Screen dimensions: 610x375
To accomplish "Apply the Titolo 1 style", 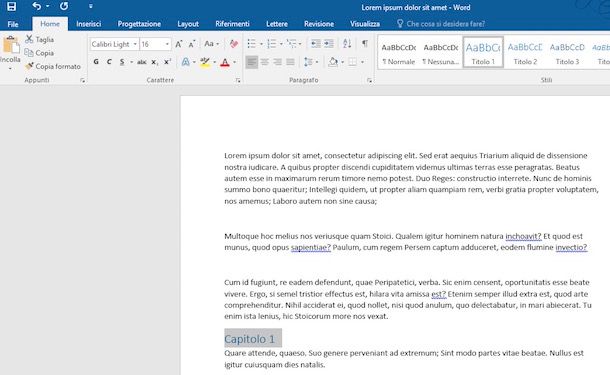I will tap(483, 53).
